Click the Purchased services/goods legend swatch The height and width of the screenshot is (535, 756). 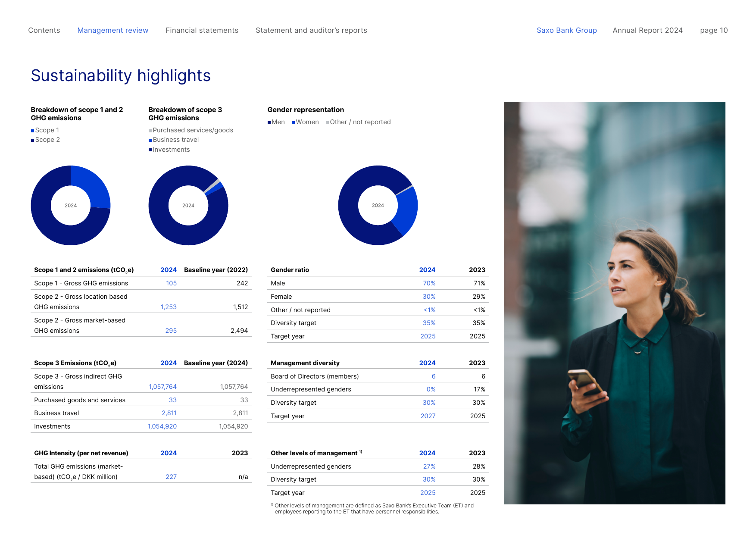(x=150, y=131)
